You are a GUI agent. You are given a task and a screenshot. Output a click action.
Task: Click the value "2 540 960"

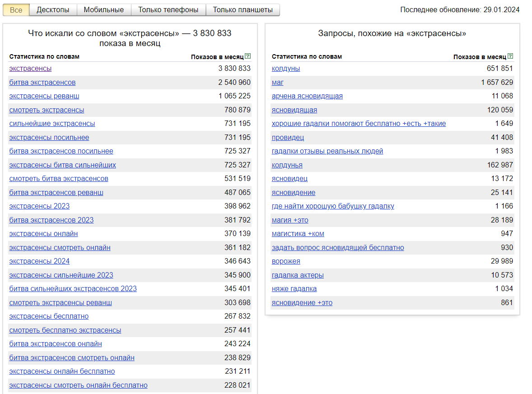[x=234, y=82]
